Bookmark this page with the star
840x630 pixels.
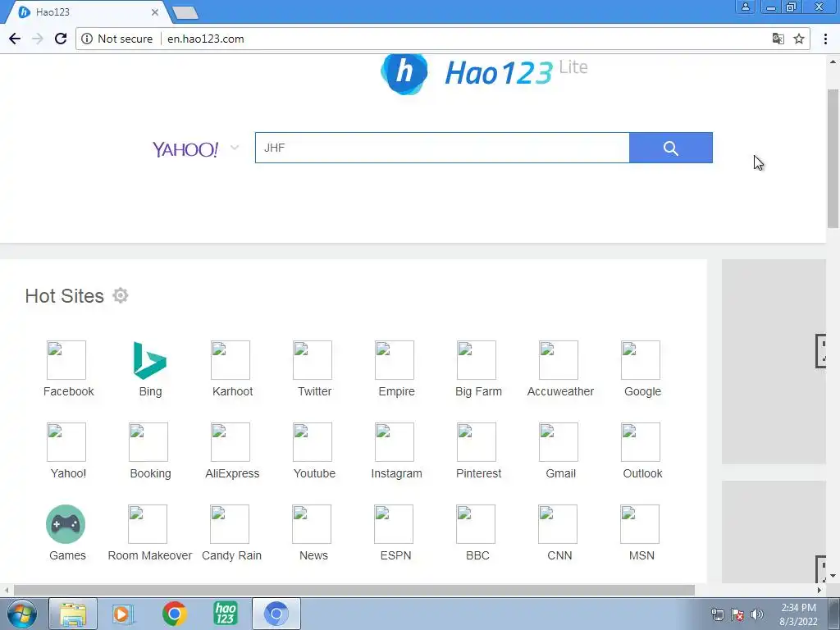tap(799, 39)
